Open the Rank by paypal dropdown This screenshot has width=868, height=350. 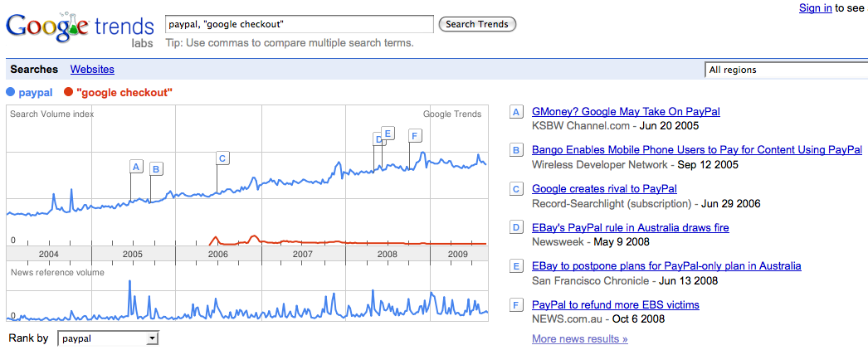click(x=108, y=338)
